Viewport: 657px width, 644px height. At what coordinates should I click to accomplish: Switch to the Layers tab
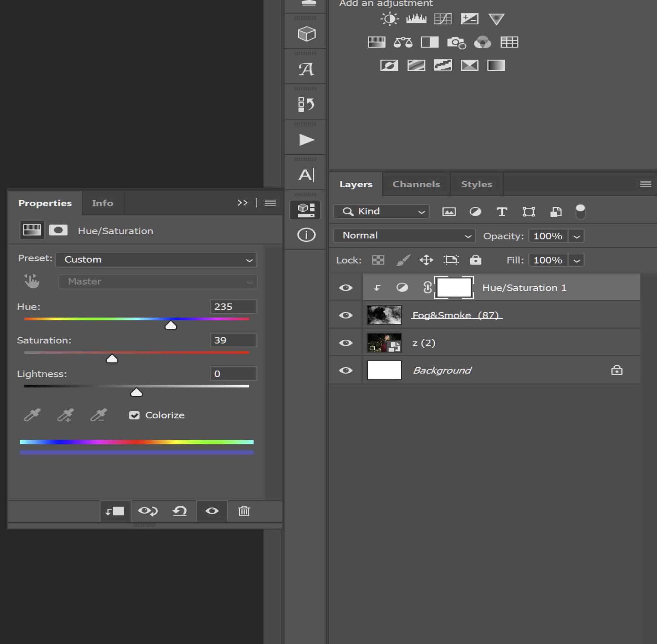click(x=356, y=184)
